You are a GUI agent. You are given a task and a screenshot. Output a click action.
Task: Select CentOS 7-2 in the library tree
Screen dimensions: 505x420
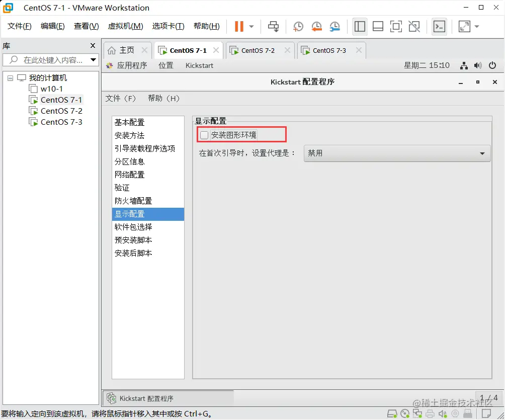pyautogui.click(x=61, y=111)
